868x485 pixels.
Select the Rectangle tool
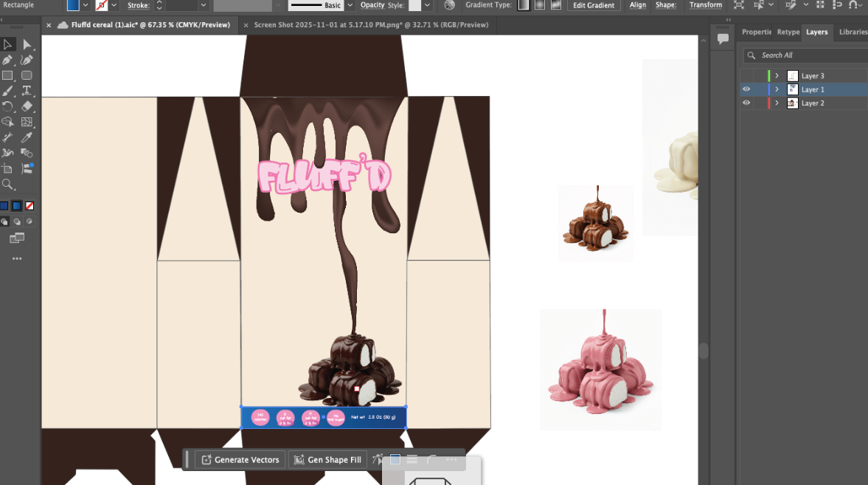(8, 75)
